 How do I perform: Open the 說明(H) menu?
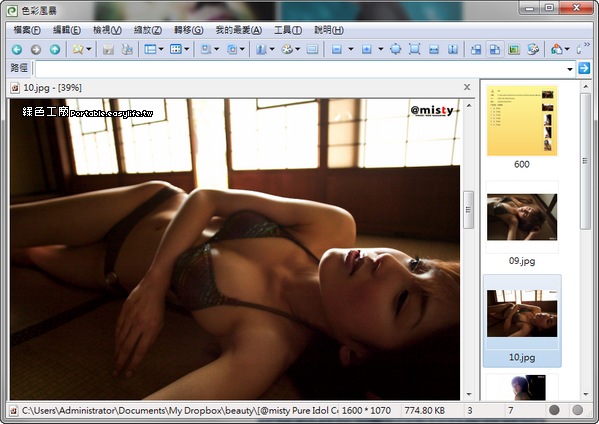[x=329, y=30]
